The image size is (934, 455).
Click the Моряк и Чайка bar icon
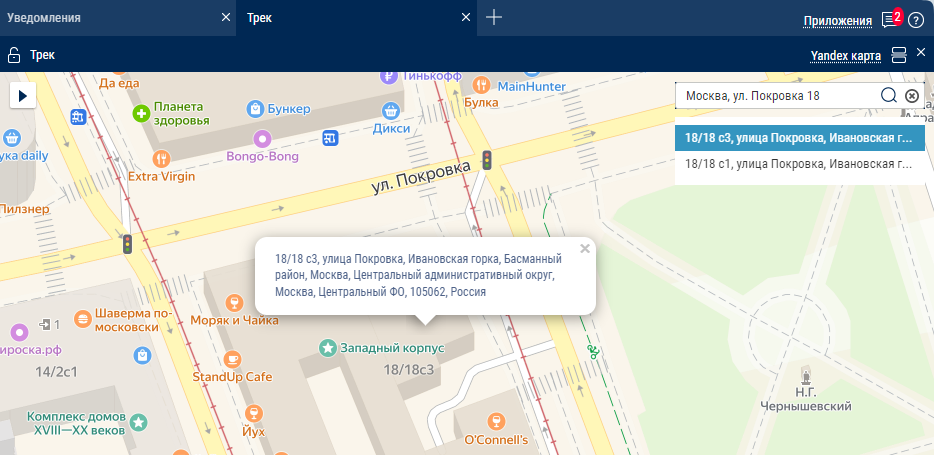click(234, 302)
